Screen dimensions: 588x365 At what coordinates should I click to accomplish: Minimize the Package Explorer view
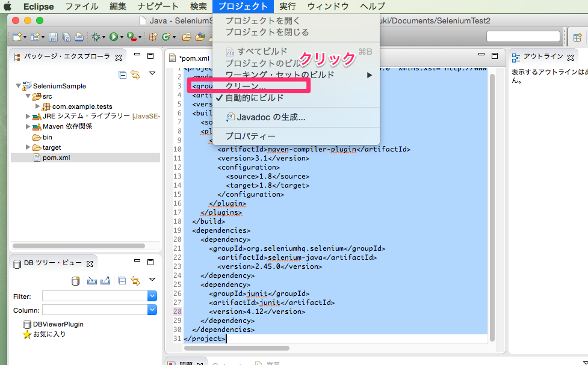[137, 55]
